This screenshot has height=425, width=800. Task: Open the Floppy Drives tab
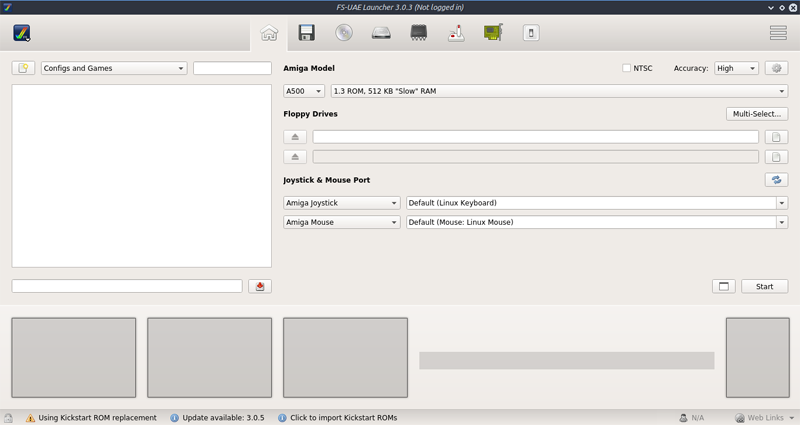[x=306, y=33]
